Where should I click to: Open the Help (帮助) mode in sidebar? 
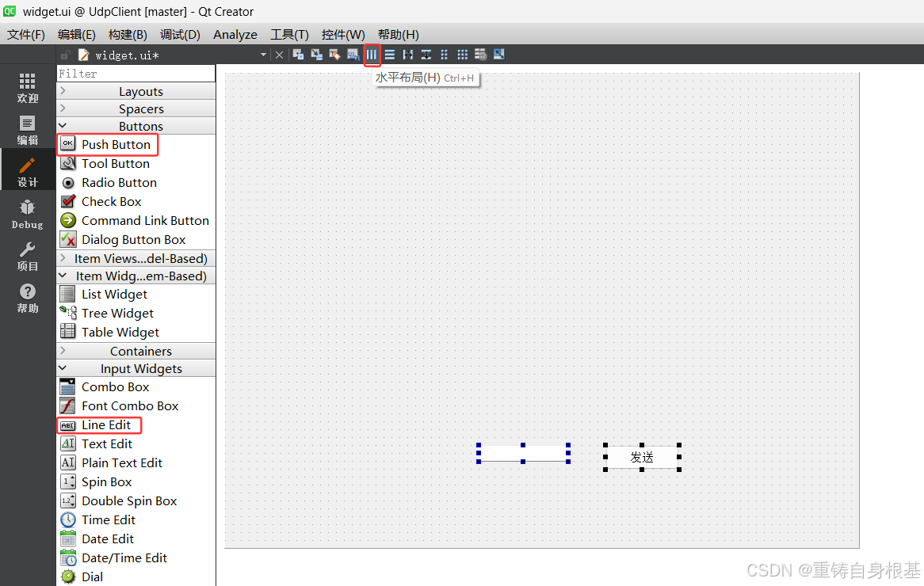tap(27, 298)
